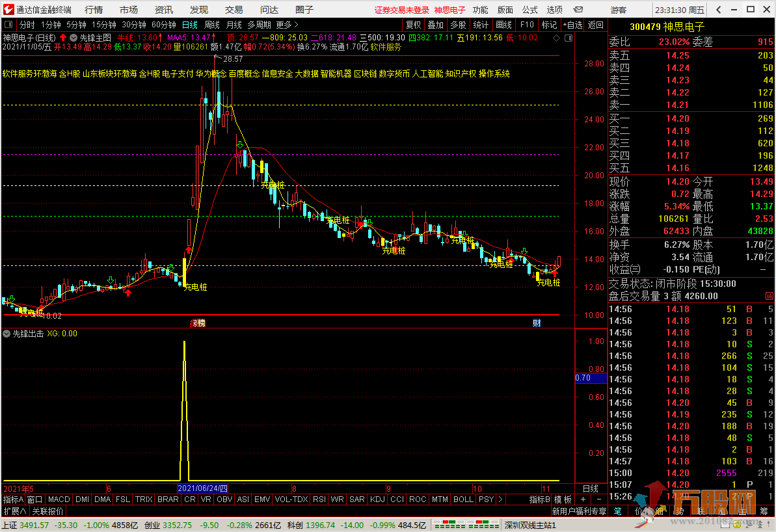The image size is (776, 532).
Task: Click the 0.70 value marker on indicator axis
Action: coord(591,378)
